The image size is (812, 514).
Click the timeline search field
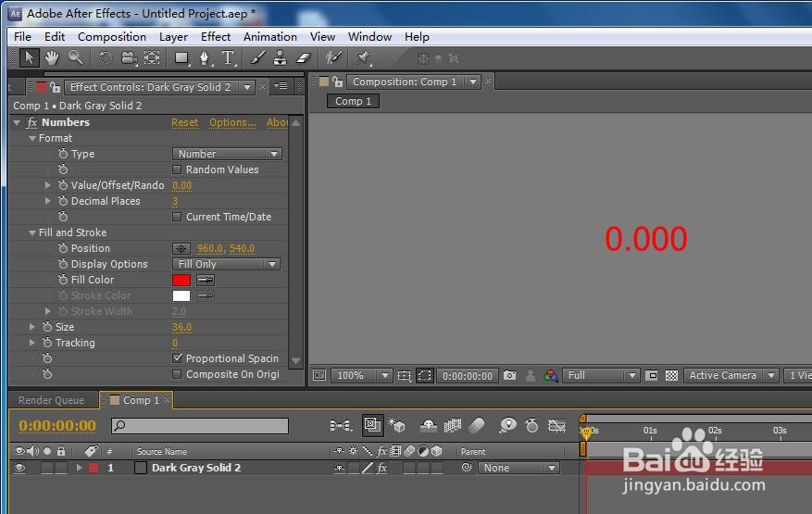click(200, 426)
